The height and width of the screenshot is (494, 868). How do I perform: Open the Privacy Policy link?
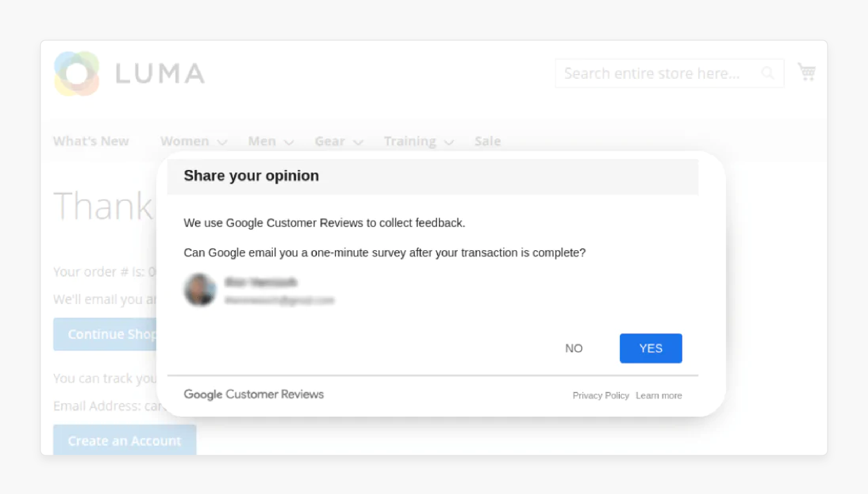pos(601,395)
